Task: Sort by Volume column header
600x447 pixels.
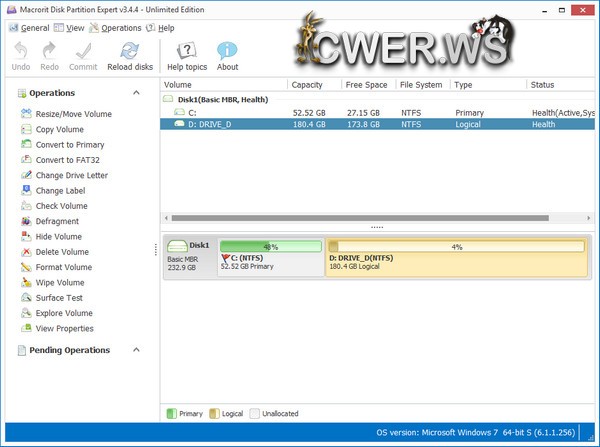Action: [178, 85]
